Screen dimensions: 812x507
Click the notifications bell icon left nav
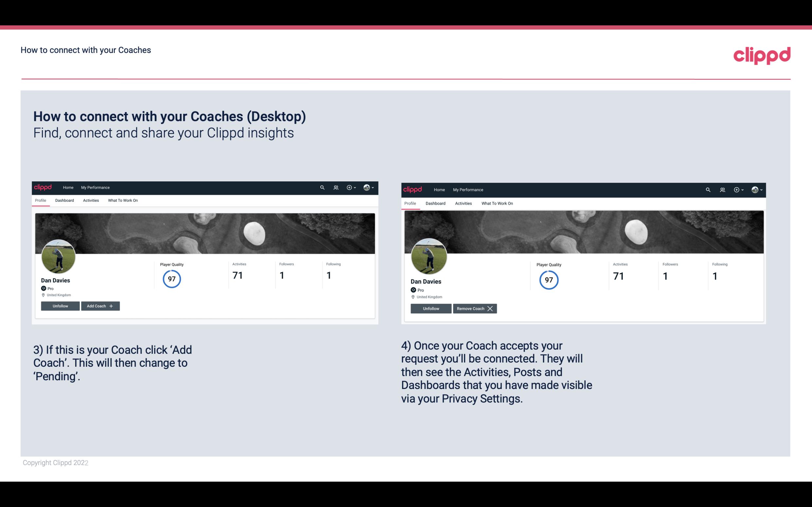pos(336,187)
